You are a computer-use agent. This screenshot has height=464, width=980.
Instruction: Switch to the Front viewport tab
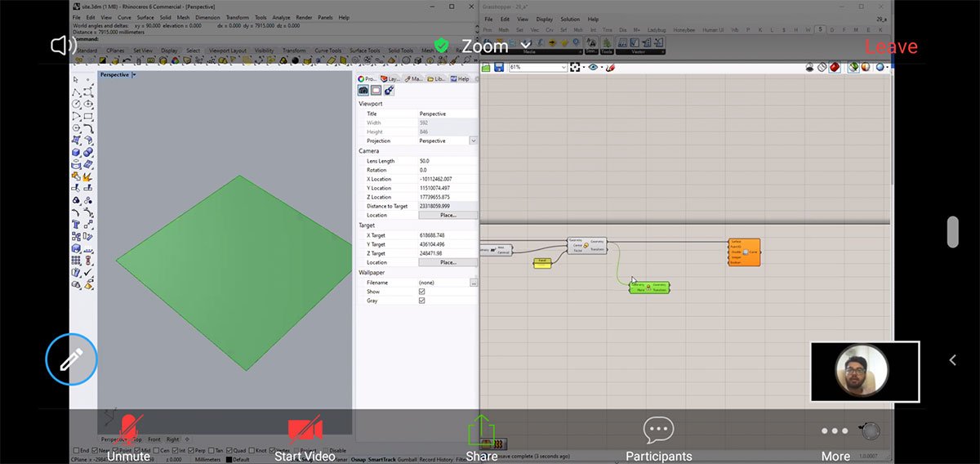click(154, 439)
